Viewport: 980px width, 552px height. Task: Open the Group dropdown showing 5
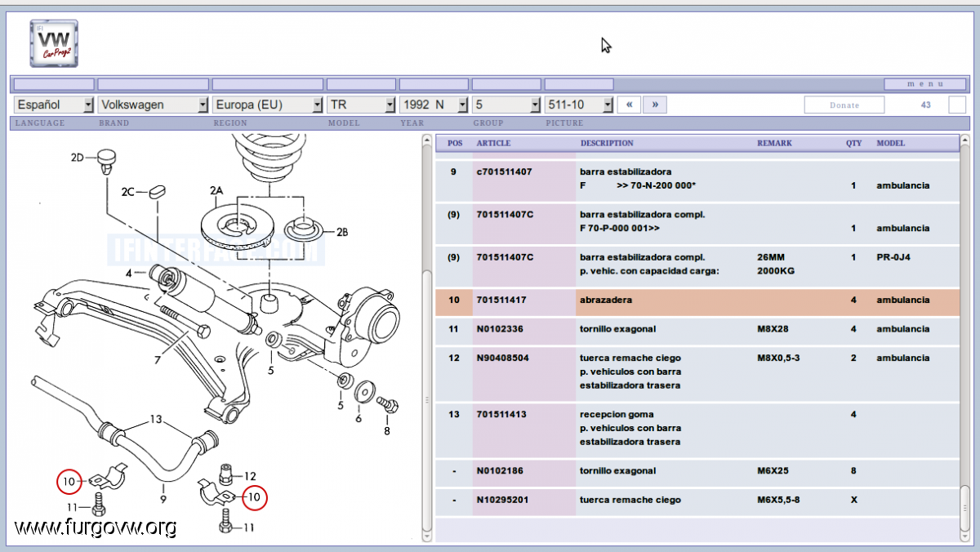506,105
